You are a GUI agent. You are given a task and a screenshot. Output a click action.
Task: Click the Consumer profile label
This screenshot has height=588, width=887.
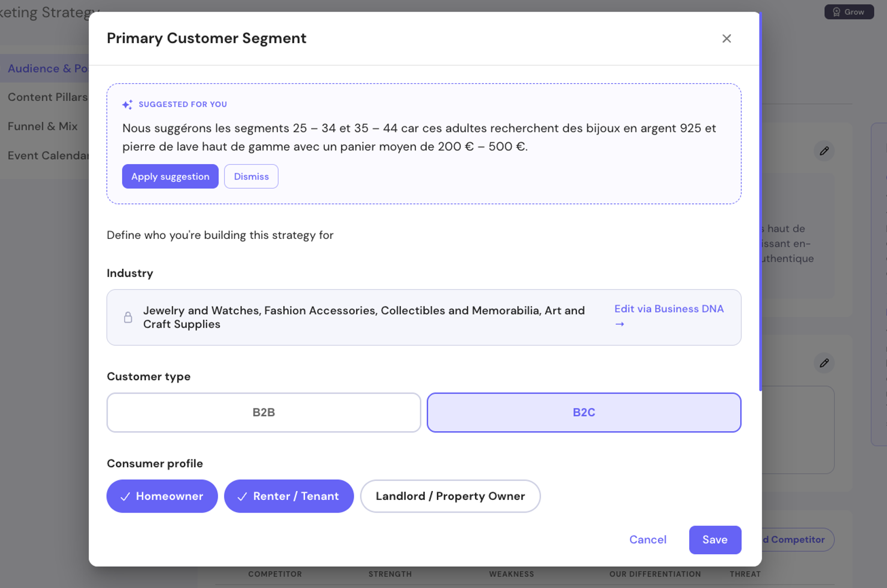tap(155, 463)
